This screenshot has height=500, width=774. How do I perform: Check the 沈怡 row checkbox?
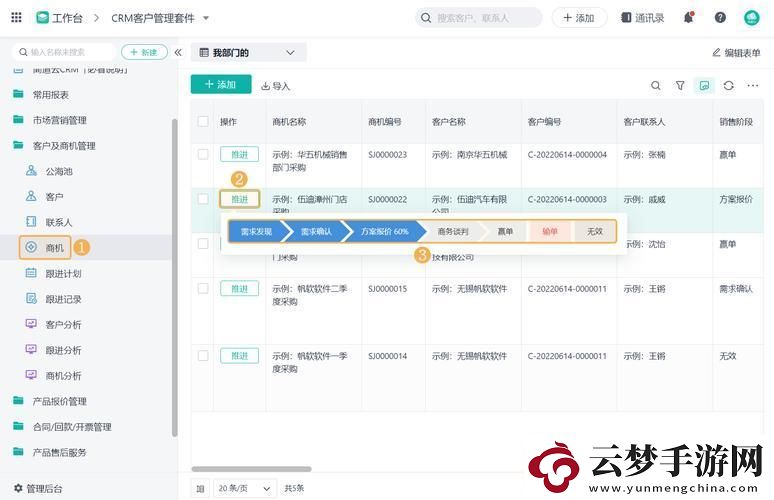point(203,244)
